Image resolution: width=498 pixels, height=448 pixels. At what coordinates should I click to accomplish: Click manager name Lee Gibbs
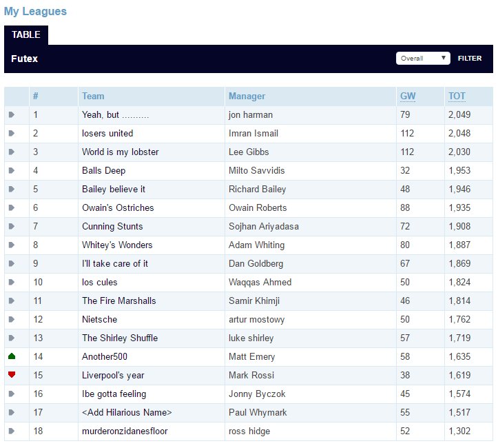coord(249,152)
